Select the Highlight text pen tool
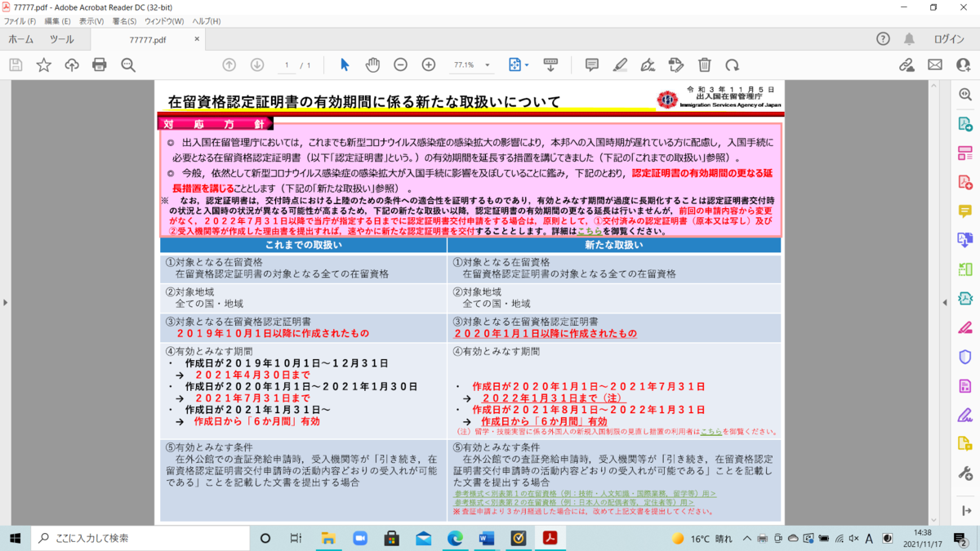Viewport: 980px width, 551px height. tap(620, 64)
